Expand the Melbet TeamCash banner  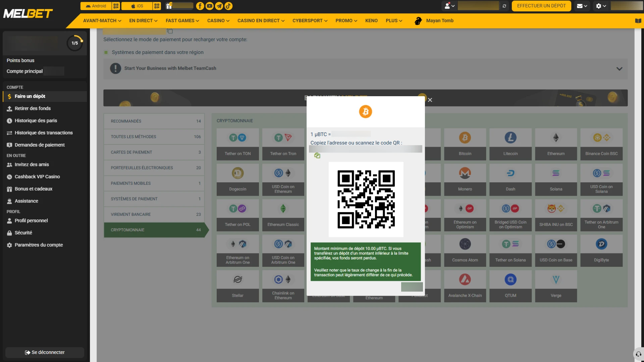(619, 69)
